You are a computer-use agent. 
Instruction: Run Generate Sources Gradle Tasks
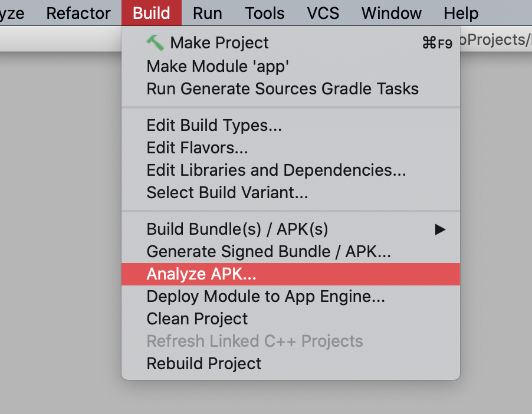point(283,88)
